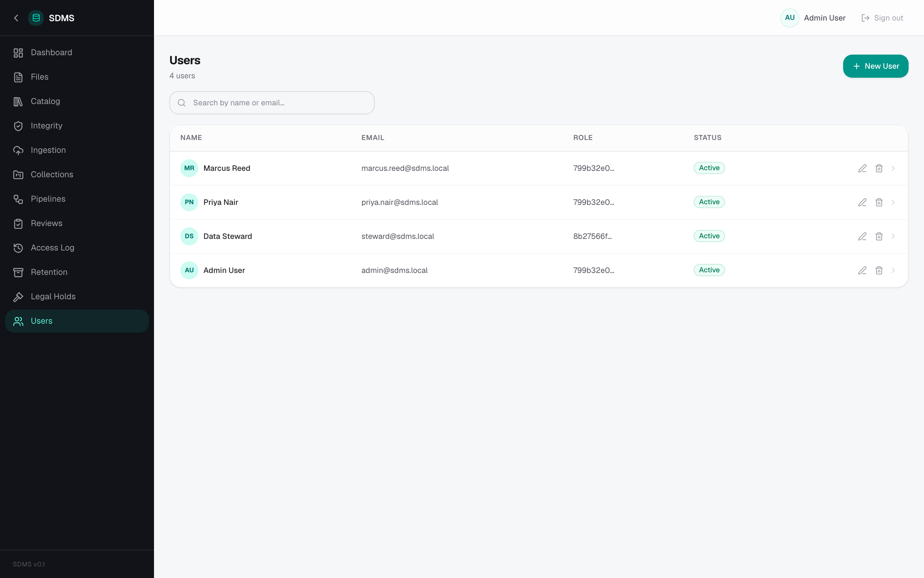Navigate to Legal Holds
This screenshot has height=578, width=924.
(77, 297)
